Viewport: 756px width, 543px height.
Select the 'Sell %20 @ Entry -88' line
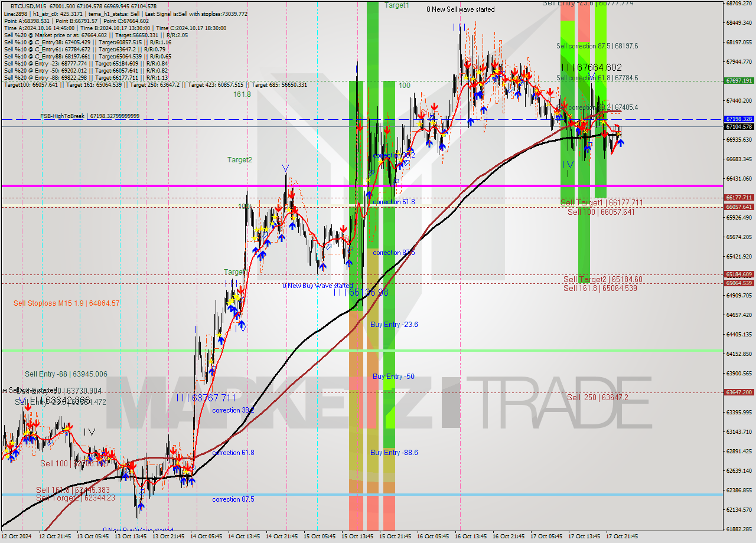pyautogui.click(x=86, y=77)
